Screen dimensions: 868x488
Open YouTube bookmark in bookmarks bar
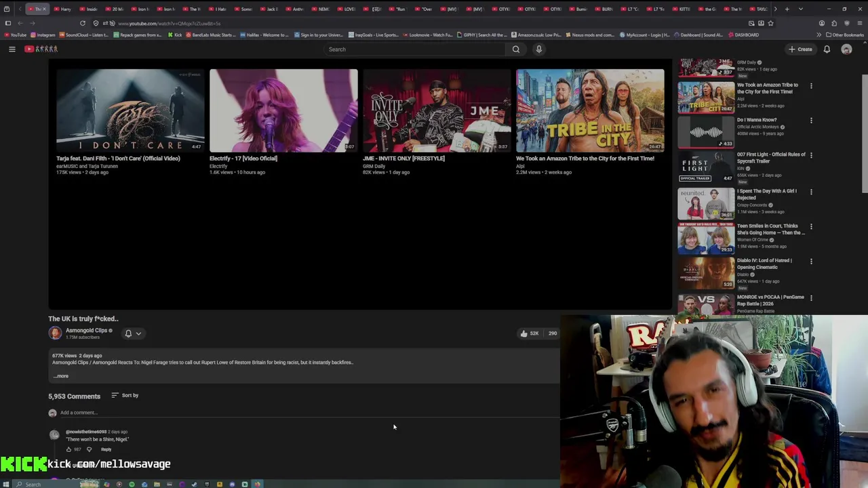click(x=15, y=35)
